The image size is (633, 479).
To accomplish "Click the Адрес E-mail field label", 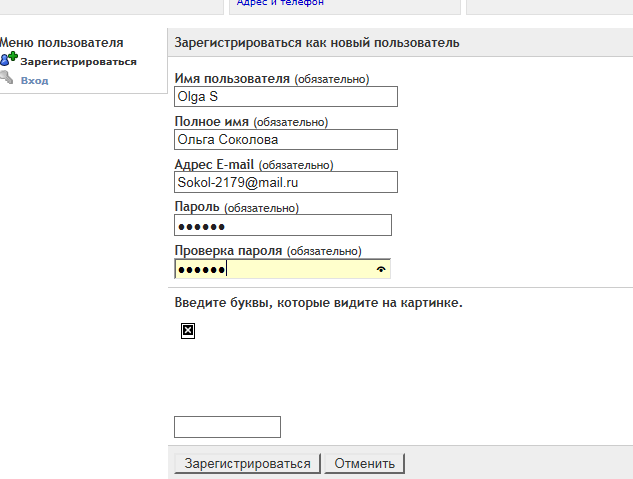I will [x=215, y=164].
